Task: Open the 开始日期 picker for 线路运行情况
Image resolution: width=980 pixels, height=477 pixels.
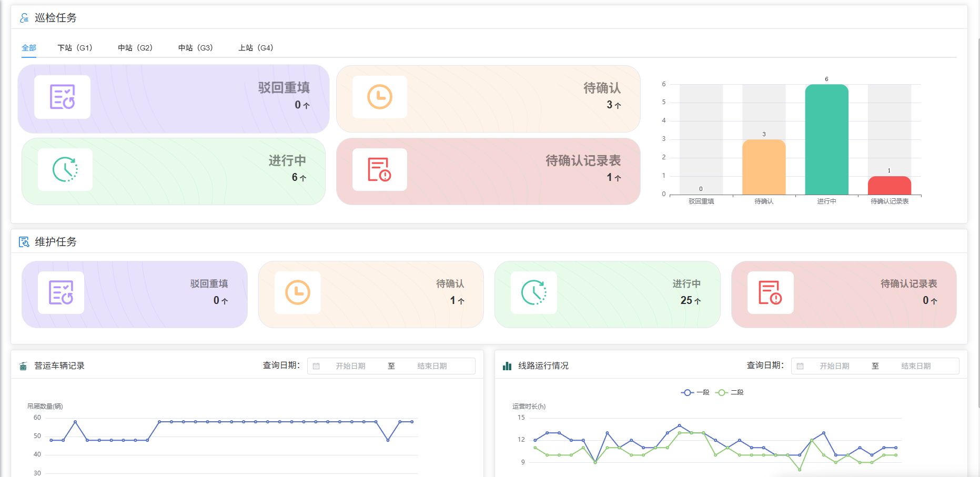Action: click(834, 366)
